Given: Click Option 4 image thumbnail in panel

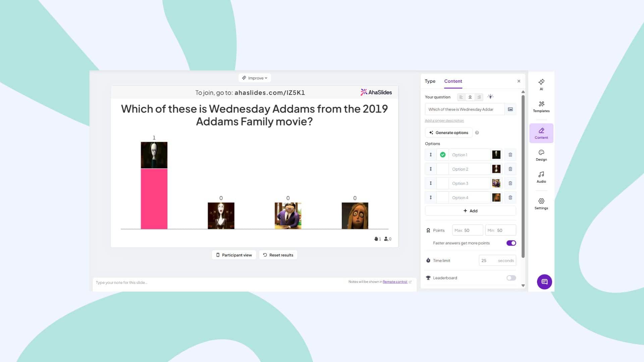Looking at the screenshot, I should [496, 198].
